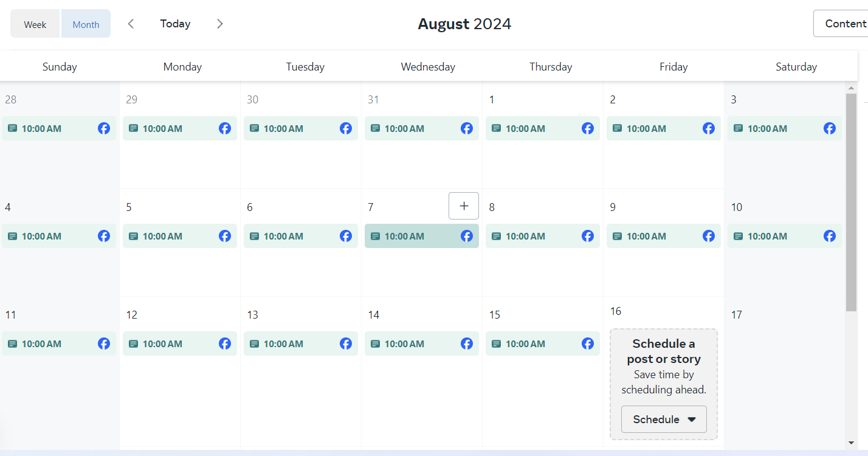Click the Facebook icon on July 30 post
This screenshot has height=456, width=868.
tap(346, 128)
